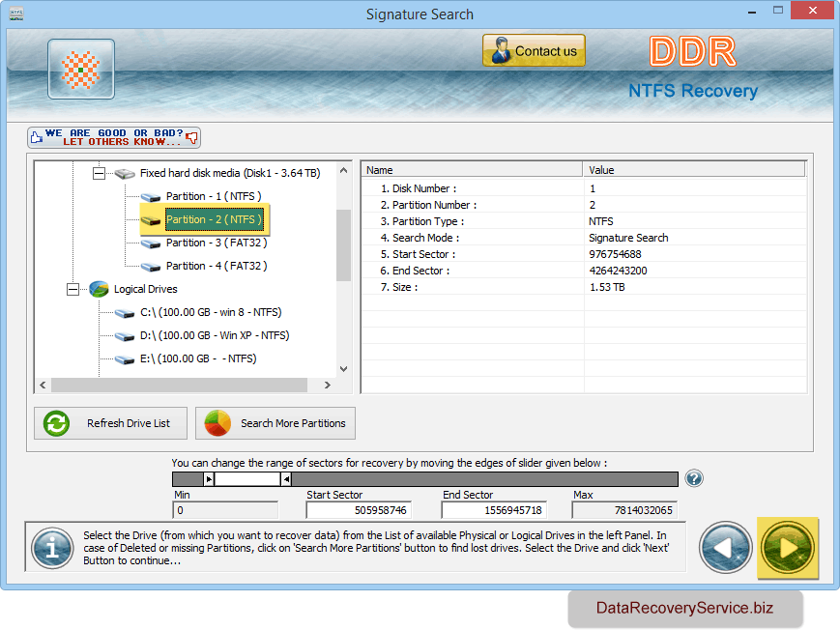Click the 'End Sector' table row

(x=584, y=271)
